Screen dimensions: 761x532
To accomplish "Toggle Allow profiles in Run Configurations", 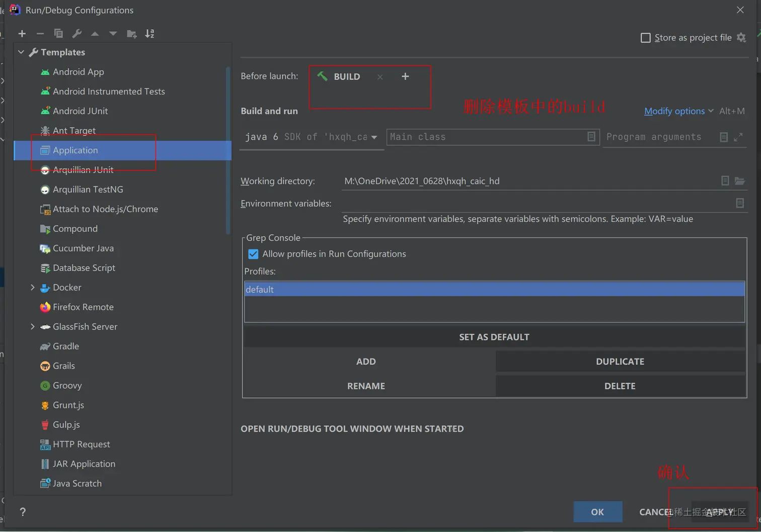I will tap(253, 254).
